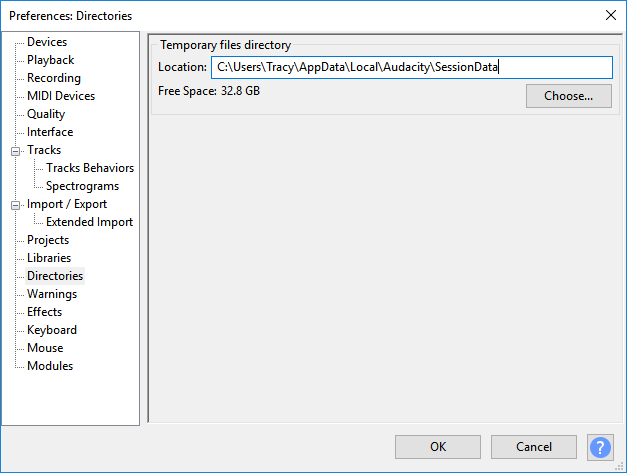This screenshot has width=627, height=473.
Task: Close the Preferences dialog window
Action: 610,15
